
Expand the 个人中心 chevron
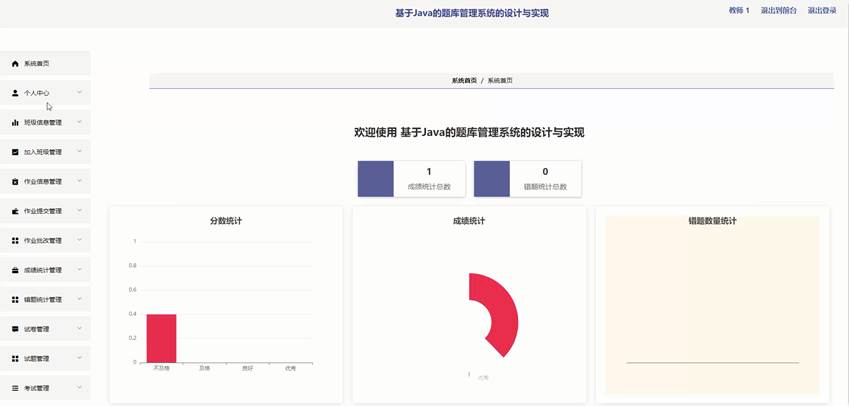pos(80,93)
